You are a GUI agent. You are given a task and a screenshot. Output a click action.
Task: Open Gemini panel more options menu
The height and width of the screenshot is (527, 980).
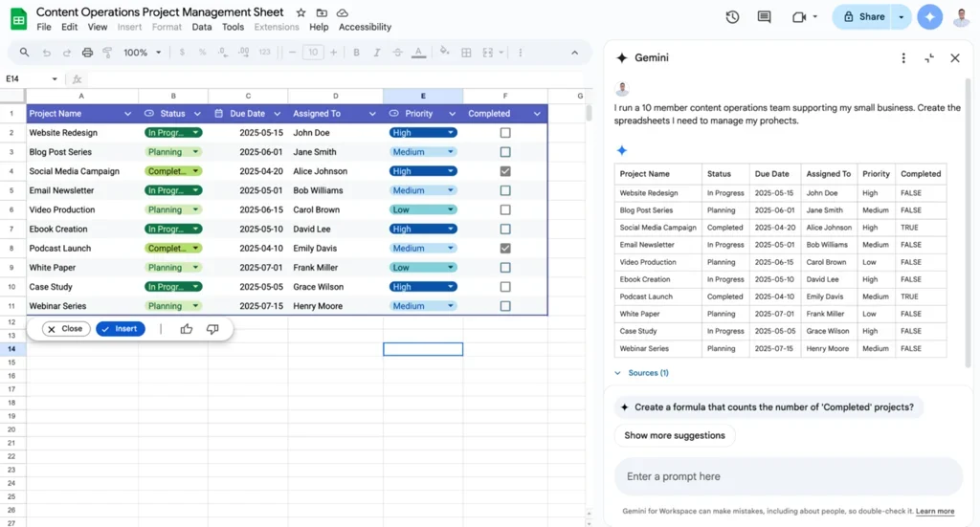[x=903, y=58]
